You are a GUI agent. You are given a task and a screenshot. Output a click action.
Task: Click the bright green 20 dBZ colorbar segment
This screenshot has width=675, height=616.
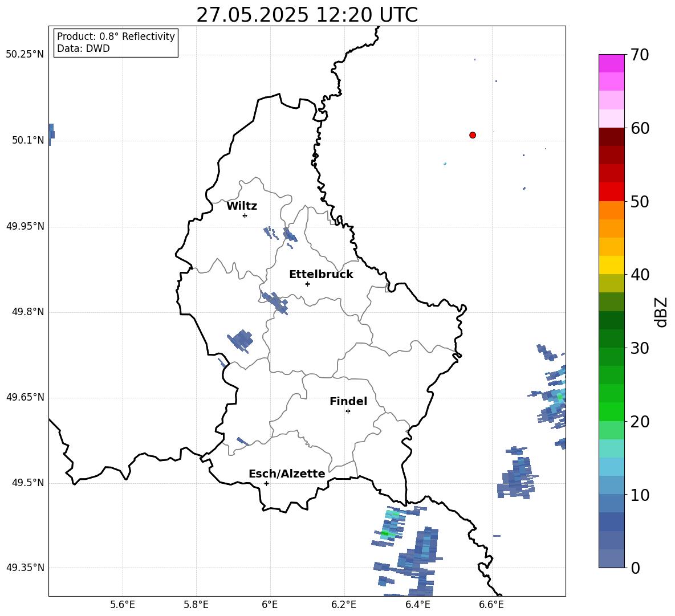pos(612,411)
